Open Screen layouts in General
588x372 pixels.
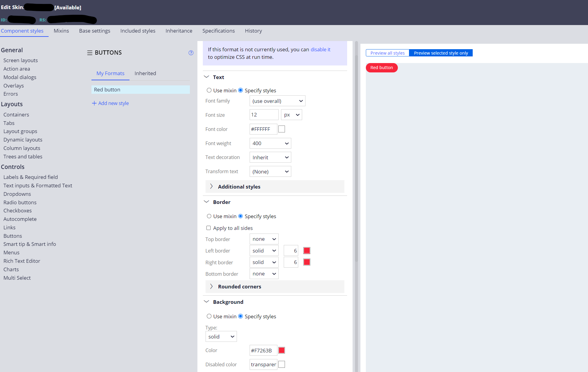click(21, 60)
